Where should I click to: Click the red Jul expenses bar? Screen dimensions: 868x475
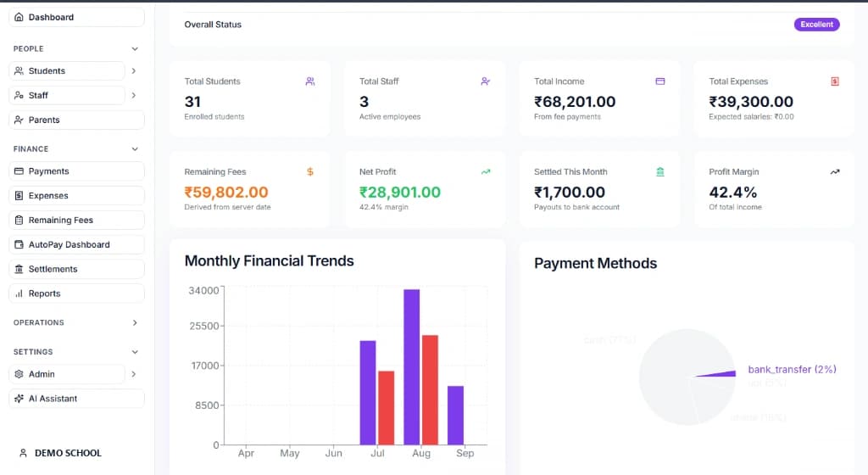[387, 407]
